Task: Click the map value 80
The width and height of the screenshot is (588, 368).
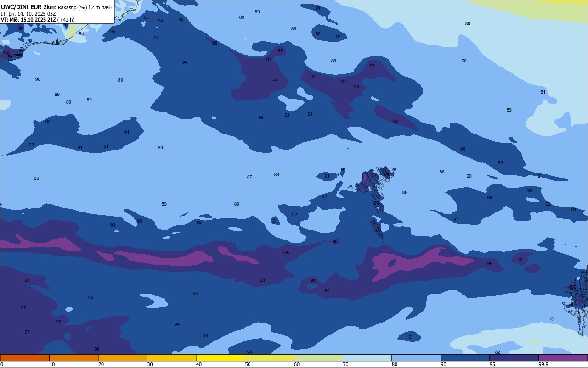Action: tap(468, 24)
